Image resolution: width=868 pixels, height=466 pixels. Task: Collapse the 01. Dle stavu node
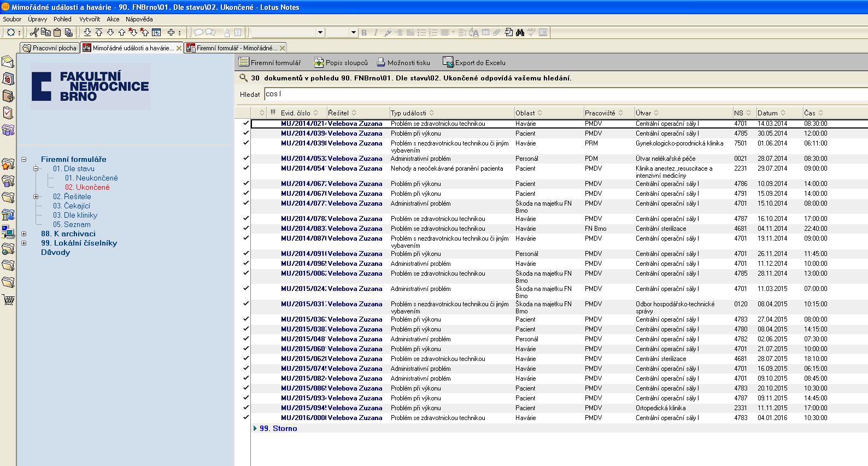tap(36, 168)
